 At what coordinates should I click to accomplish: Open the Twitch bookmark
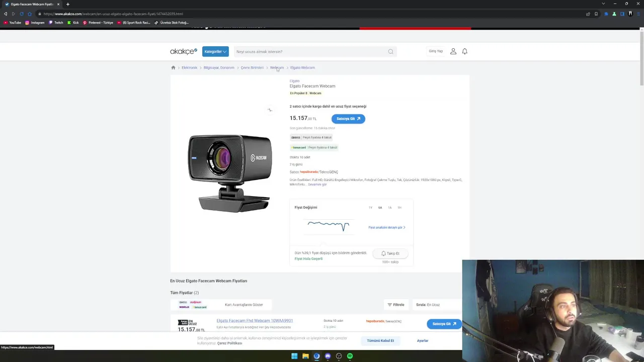point(56,23)
